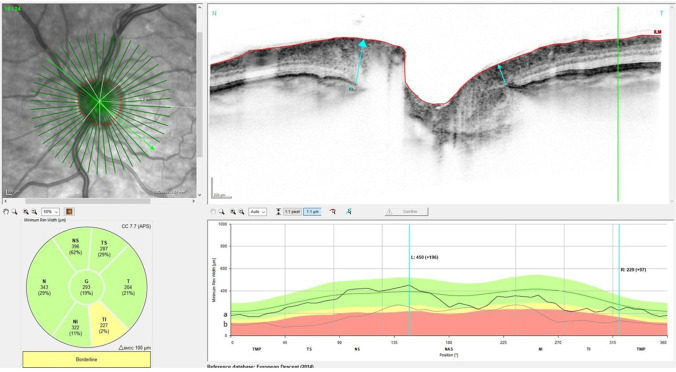The image size is (676, 372).
Task: Click the magnifier tool under fundus image
Action: point(14,212)
